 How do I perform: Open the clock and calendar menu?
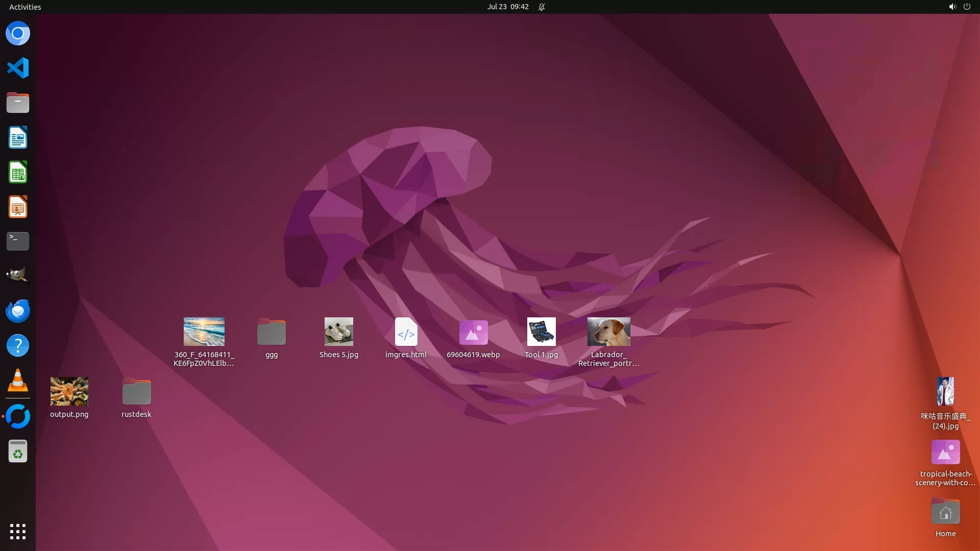click(507, 7)
